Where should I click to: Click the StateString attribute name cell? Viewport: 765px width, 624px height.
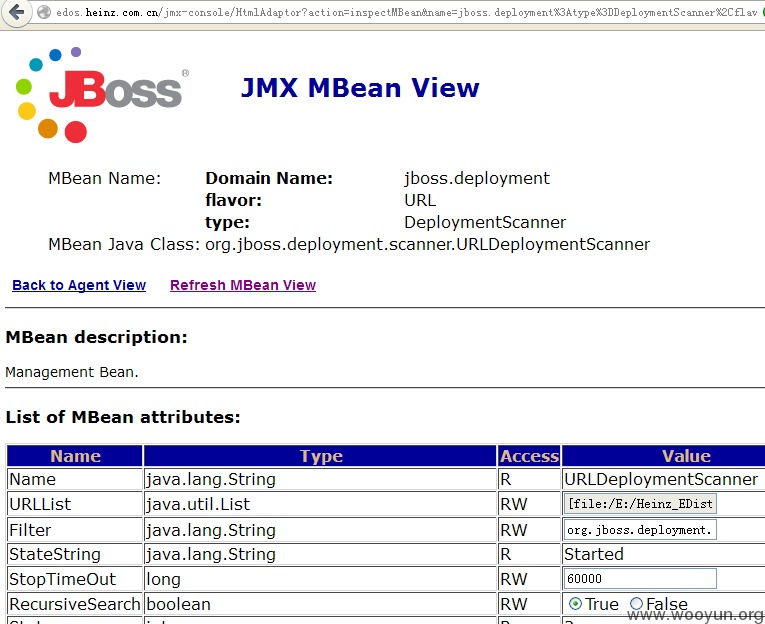pyautogui.click(x=75, y=554)
